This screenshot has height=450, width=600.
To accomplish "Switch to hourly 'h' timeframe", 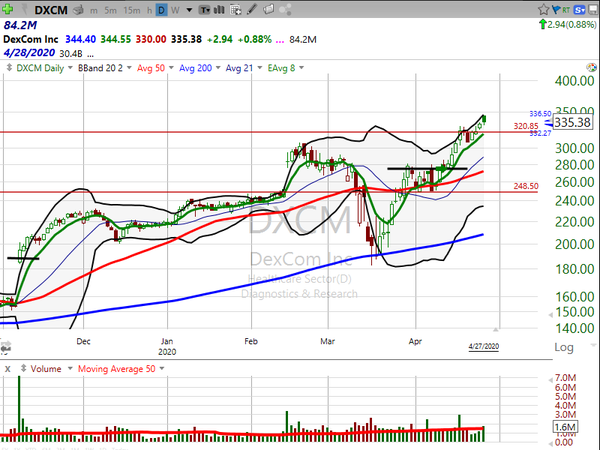I will tap(150, 10).
